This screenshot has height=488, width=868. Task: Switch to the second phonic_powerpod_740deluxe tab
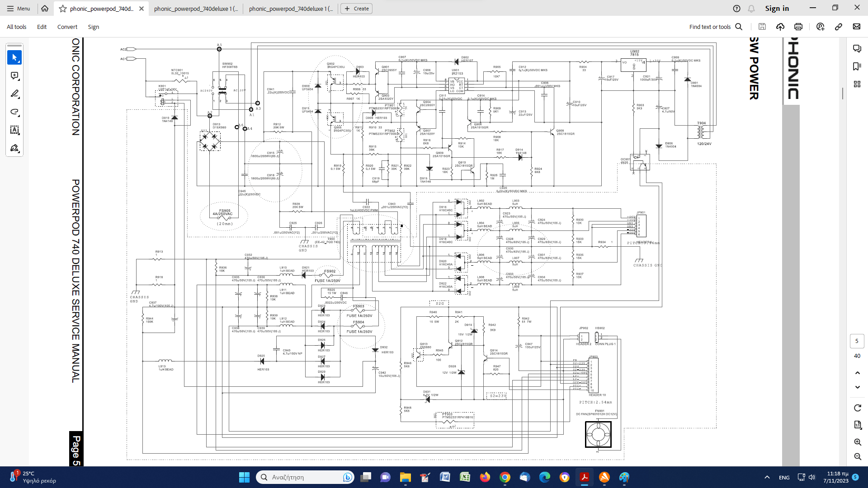(x=196, y=9)
